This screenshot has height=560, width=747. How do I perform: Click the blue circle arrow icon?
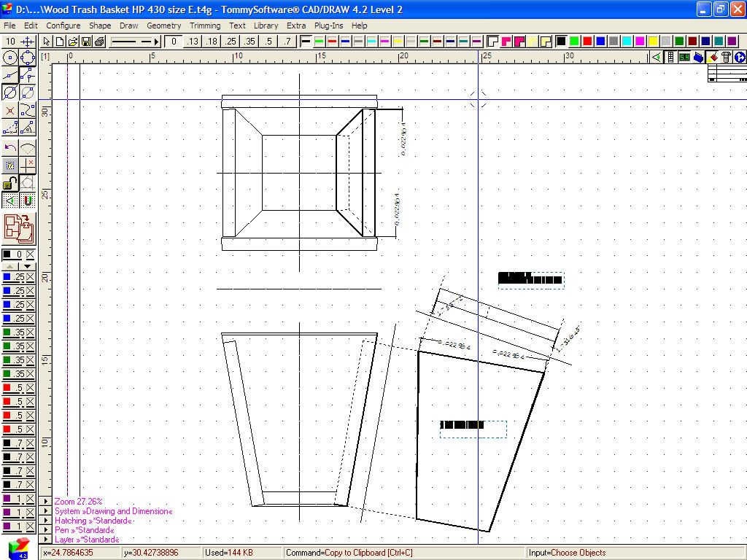coord(740,57)
